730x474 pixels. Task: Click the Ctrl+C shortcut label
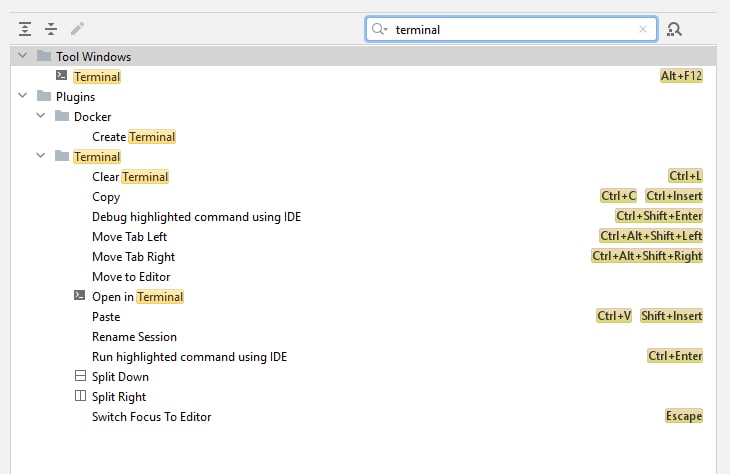coord(618,196)
